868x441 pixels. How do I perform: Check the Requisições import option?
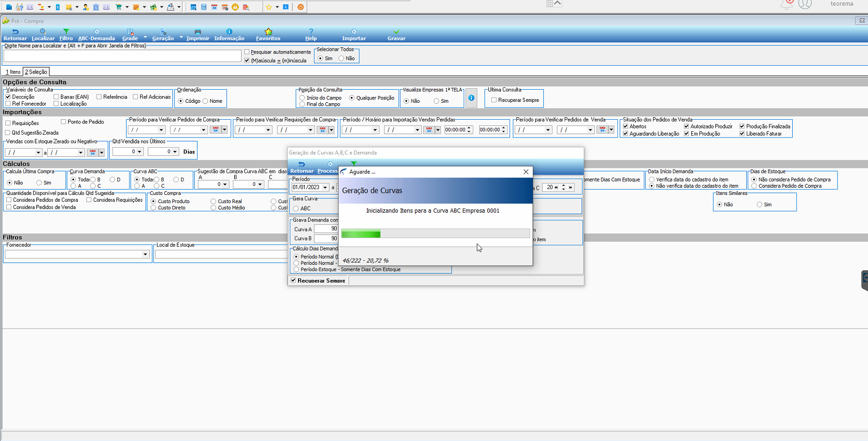8,123
